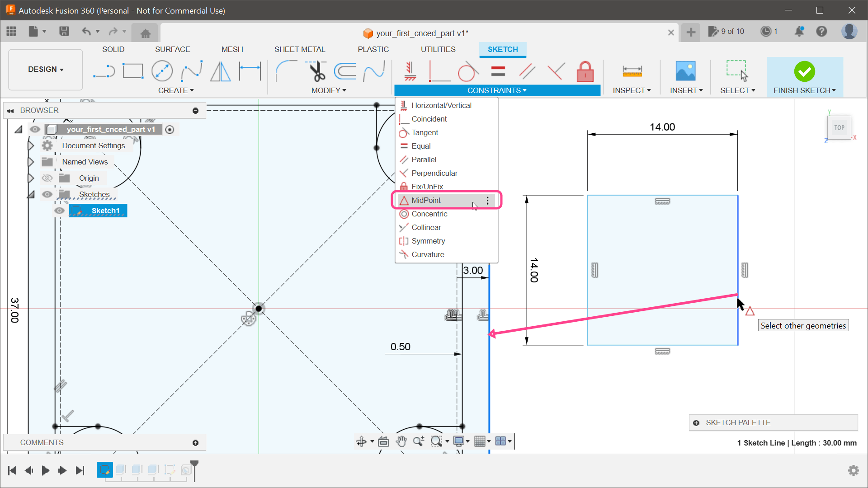Select the Mirror tool icon
The width and height of the screenshot is (868, 488).
pyautogui.click(x=221, y=71)
